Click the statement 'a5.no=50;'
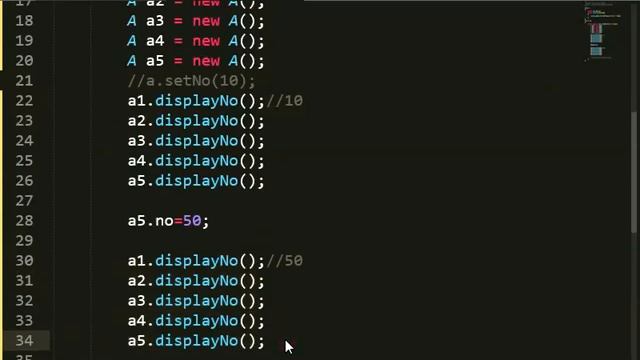640x360 pixels. click(168, 220)
